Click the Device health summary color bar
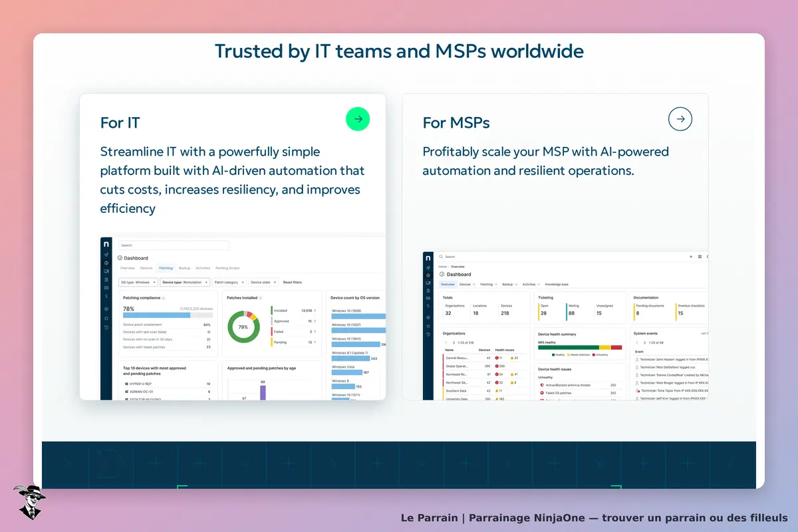798x532 pixels. pyautogui.click(x=580, y=347)
